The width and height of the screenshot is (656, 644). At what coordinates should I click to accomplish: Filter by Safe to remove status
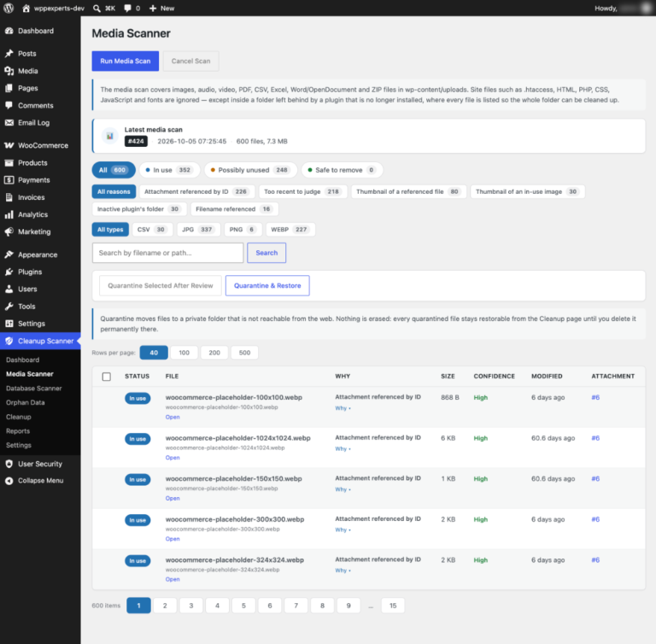[342, 170]
